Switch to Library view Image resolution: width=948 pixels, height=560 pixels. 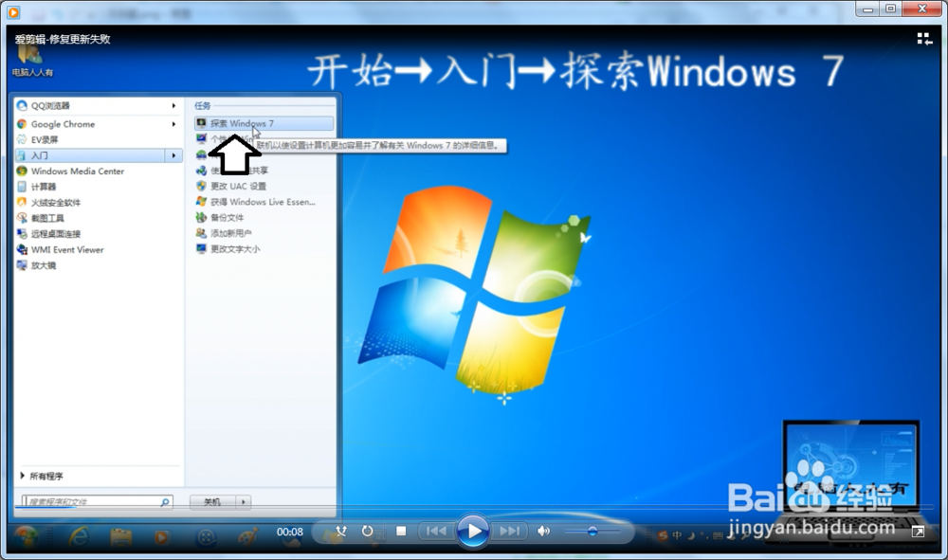point(924,39)
